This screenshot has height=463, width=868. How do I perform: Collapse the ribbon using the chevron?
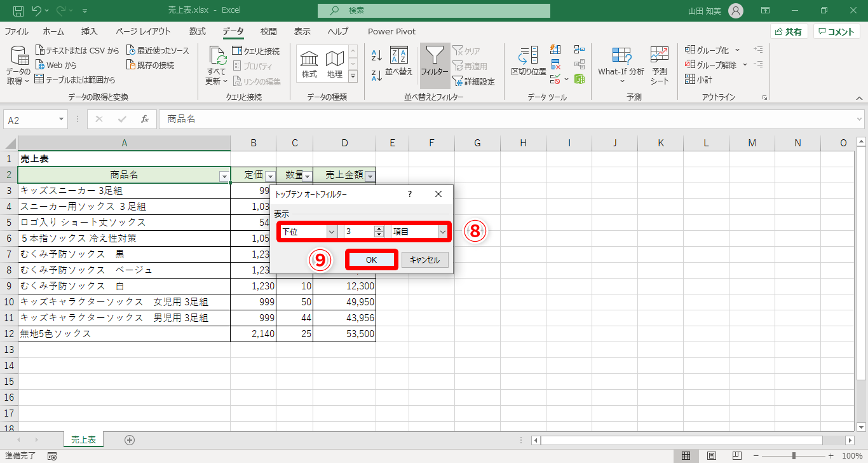point(859,98)
